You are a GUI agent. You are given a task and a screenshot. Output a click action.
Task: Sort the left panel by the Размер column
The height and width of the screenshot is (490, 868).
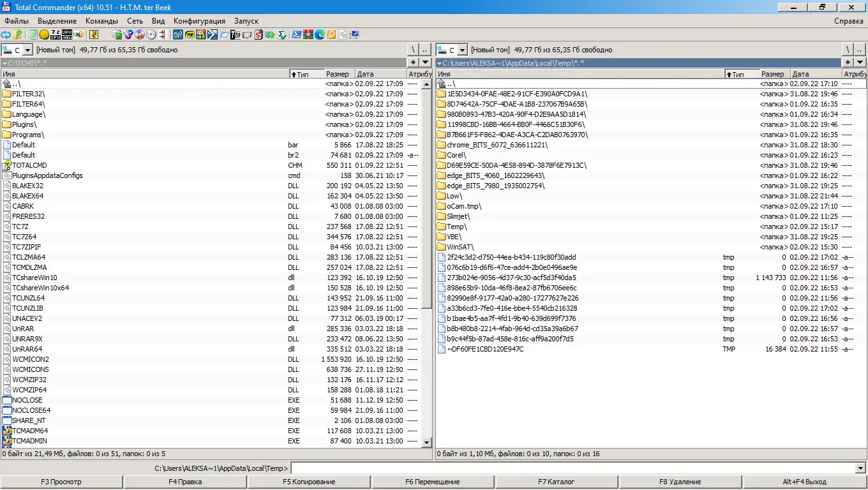pyautogui.click(x=338, y=73)
